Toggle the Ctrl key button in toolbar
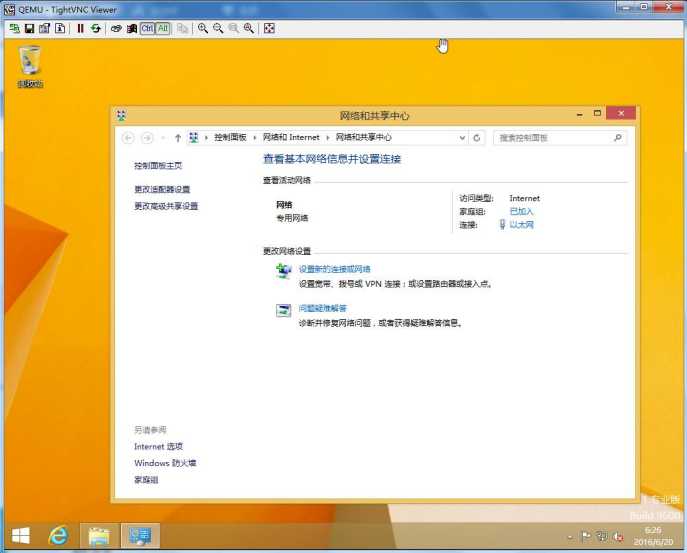The image size is (687, 553). click(147, 28)
